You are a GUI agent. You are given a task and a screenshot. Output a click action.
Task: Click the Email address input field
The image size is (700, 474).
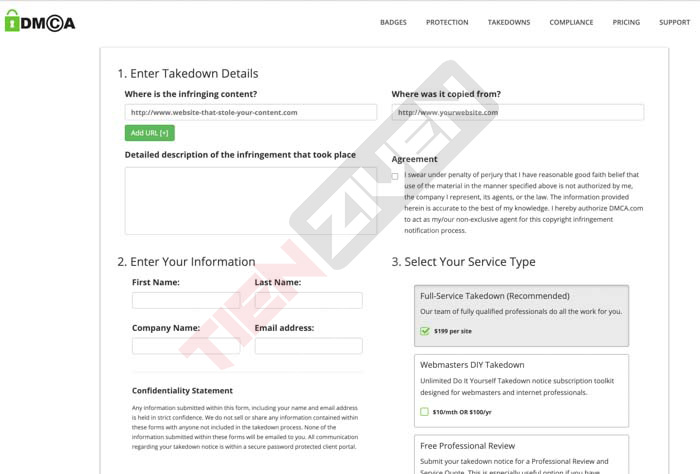[x=308, y=346]
